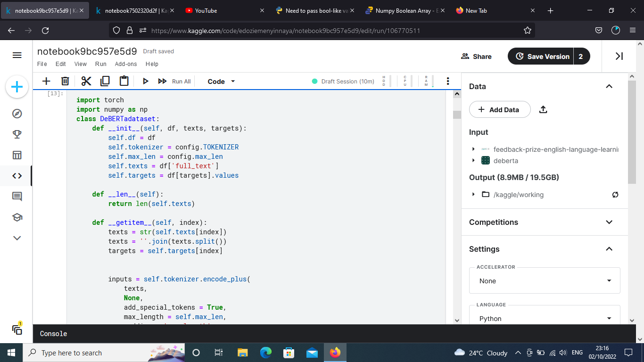Open Competitions via the trophy sidebar icon
Viewport: 644px width, 362px height.
(x=17, y=134)
